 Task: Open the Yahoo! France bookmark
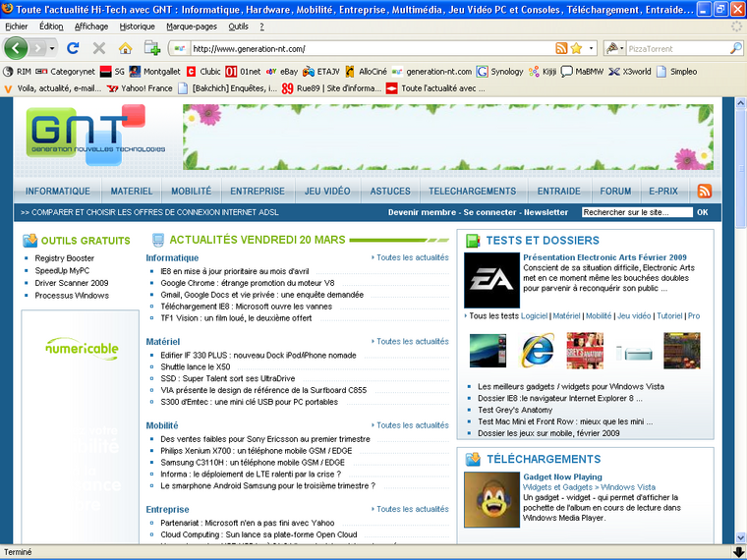(140, 88)
